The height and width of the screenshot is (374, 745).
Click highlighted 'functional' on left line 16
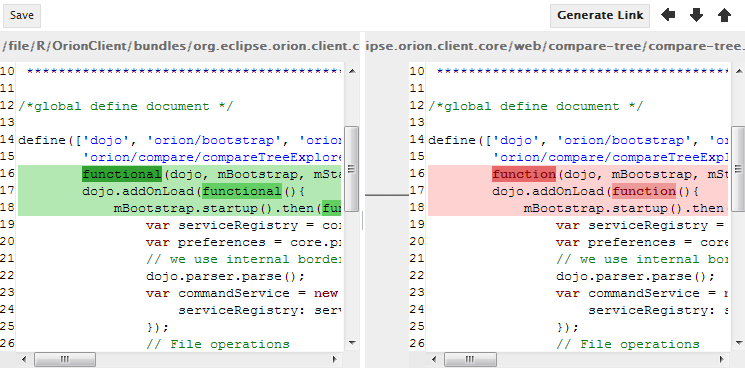click(122, 174)
